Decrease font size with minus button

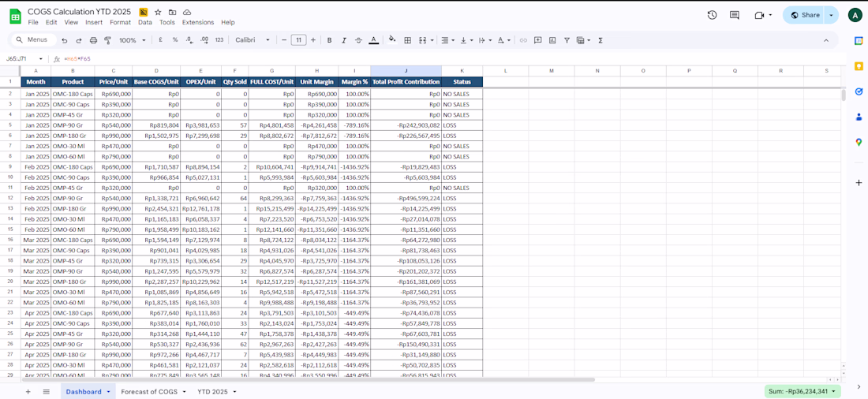284,40
